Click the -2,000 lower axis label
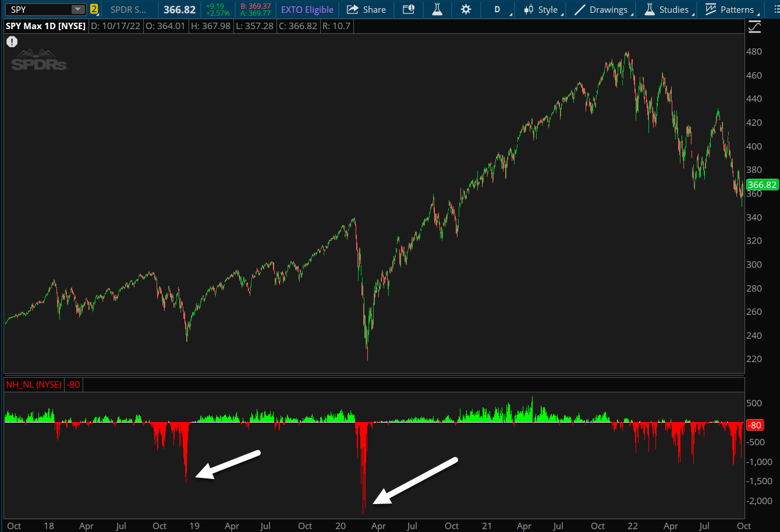The width and height of the screenshot is (780, 532). pos(758,501)
